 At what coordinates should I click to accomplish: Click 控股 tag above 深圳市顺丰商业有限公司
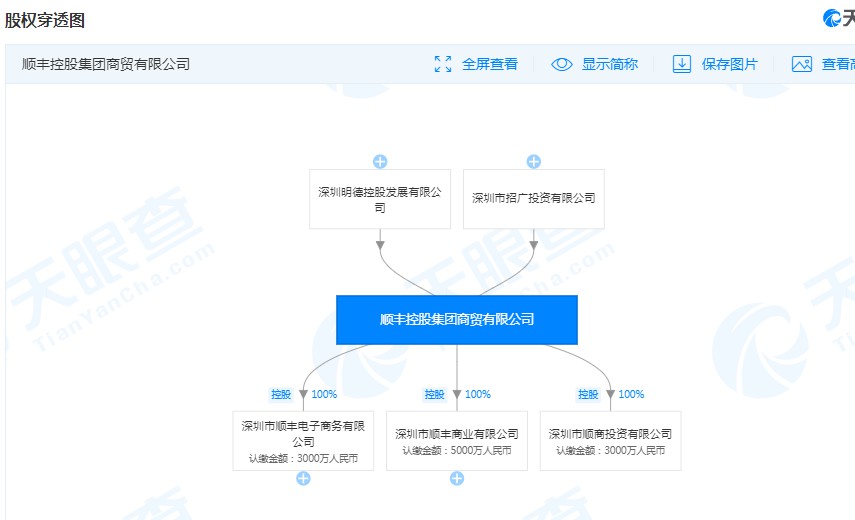coord(435,394)
